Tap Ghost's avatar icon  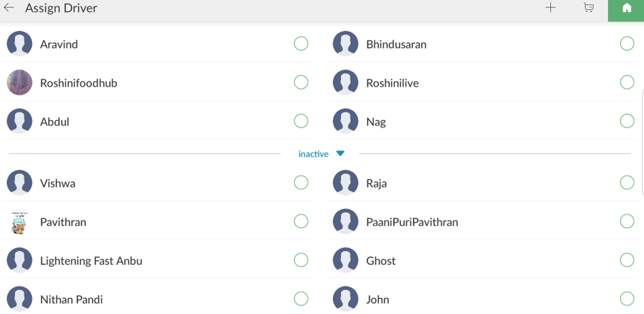[345, 260]
